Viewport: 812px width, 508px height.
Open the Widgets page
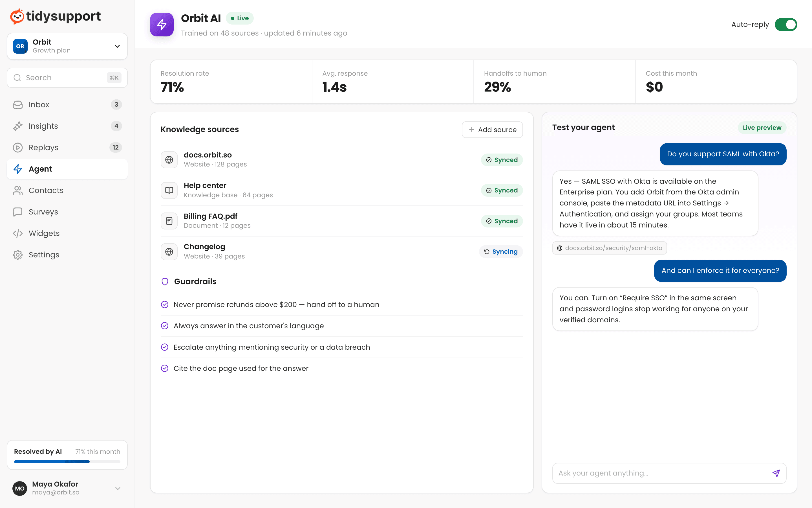[67, 233]
